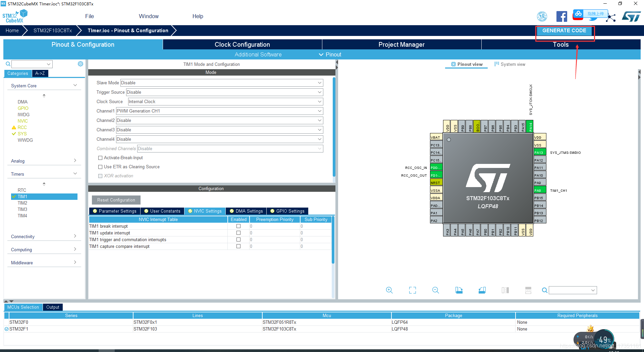Check the Activate-Break-Input option

pyautogui.click(x=100, y=158)
